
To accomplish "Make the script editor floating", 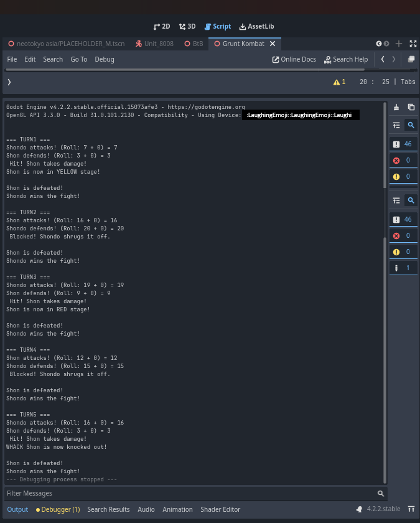I will [x=411, y=59].
